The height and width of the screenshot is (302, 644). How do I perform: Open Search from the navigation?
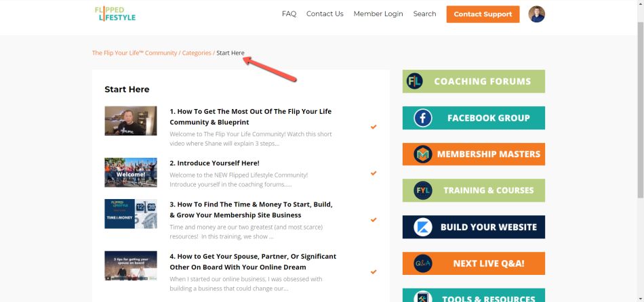click(424, 14)
